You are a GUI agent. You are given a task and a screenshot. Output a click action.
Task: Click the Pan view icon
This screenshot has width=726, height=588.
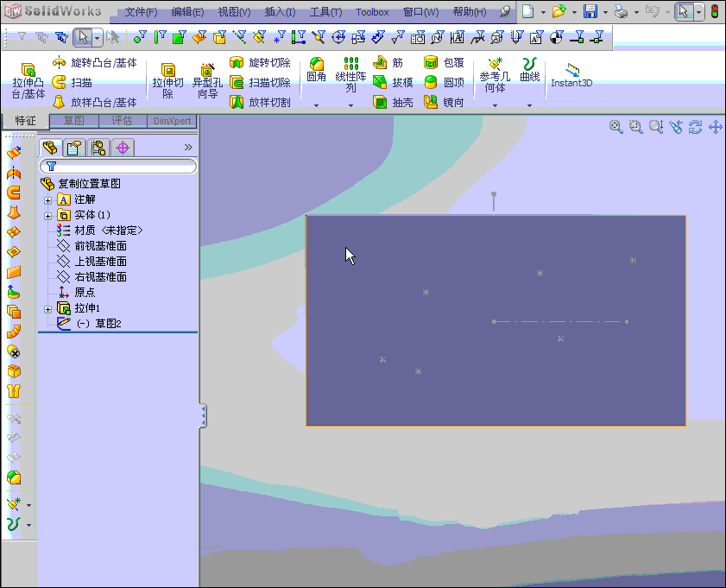(x=716, y=126)
